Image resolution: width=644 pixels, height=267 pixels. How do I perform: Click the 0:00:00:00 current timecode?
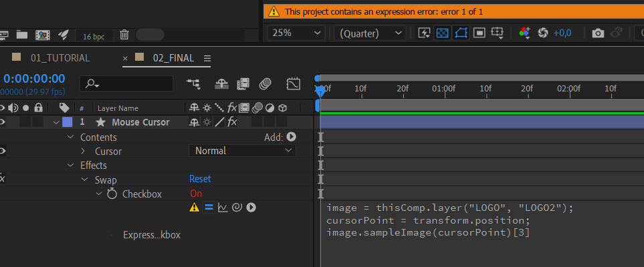pos(34,78)
